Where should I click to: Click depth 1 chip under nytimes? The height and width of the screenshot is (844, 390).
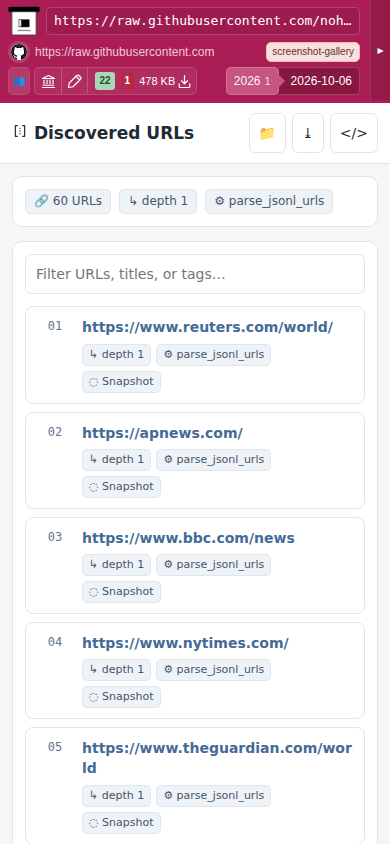coord(116,670)
